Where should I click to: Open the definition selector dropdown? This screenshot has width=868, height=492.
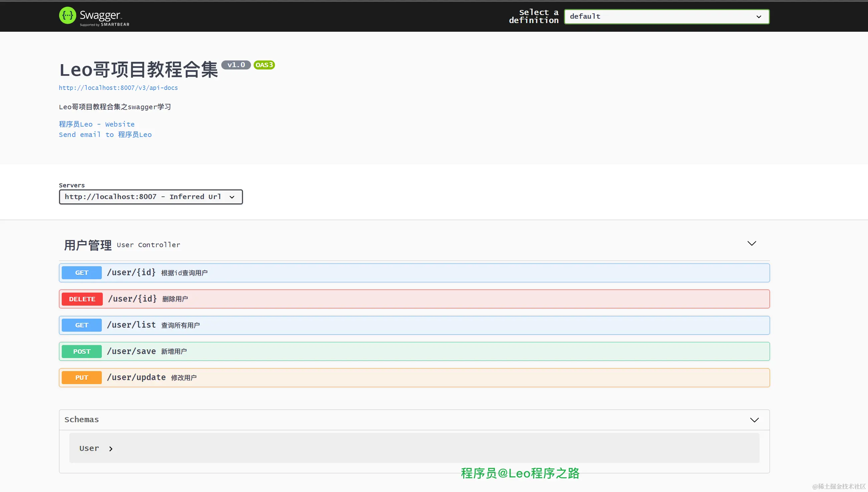tap(666, 17)
